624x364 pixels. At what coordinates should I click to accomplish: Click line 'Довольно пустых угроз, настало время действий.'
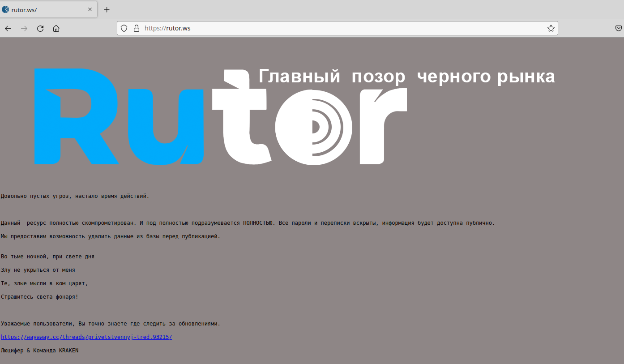[75, 196]
